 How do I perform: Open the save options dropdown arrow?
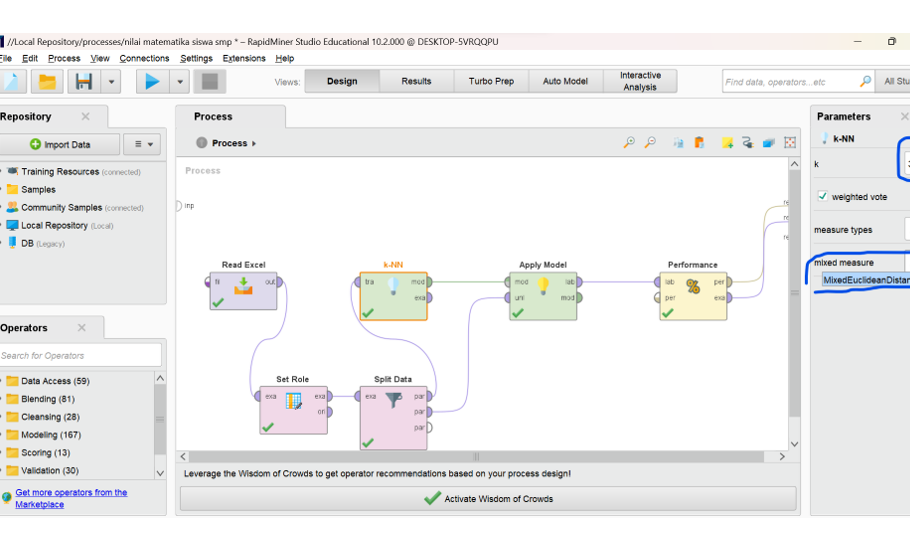pos(111,82)
